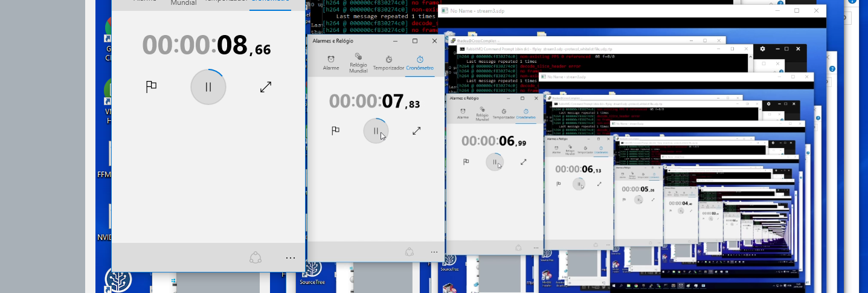Click the 00:00:08,66 elapsed time readout
Image resolution: width=868 pixels, height=293 pixels.
click(x=207, y=45)
